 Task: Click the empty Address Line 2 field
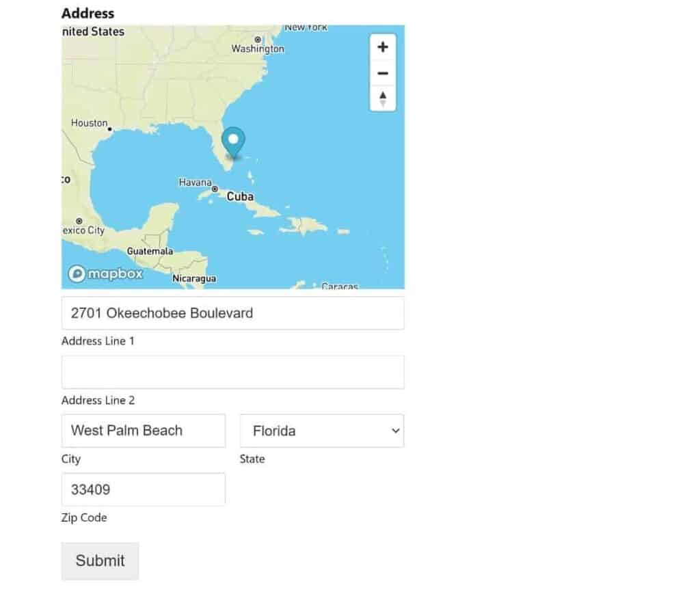click(x=232, y=371)
